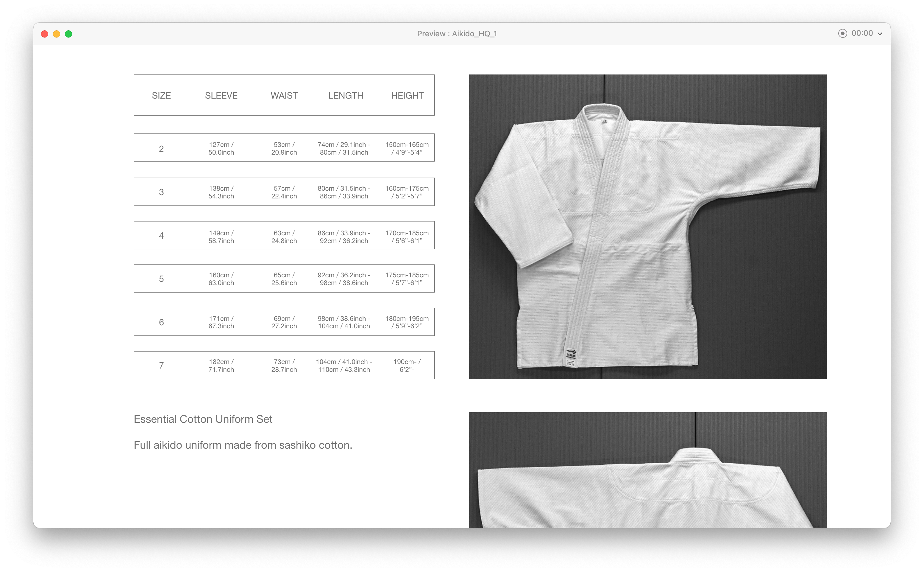Click the WAIST column header

pos(284,95)
